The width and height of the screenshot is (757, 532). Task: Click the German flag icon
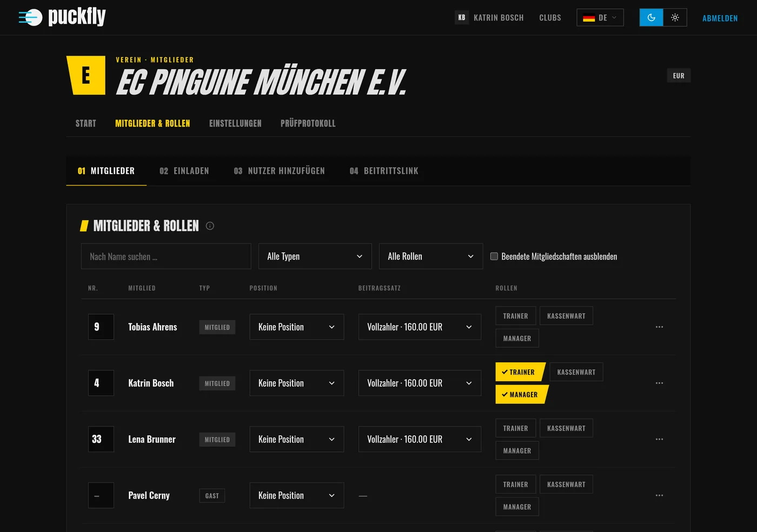pyautogui.click(x=589, y=18)
